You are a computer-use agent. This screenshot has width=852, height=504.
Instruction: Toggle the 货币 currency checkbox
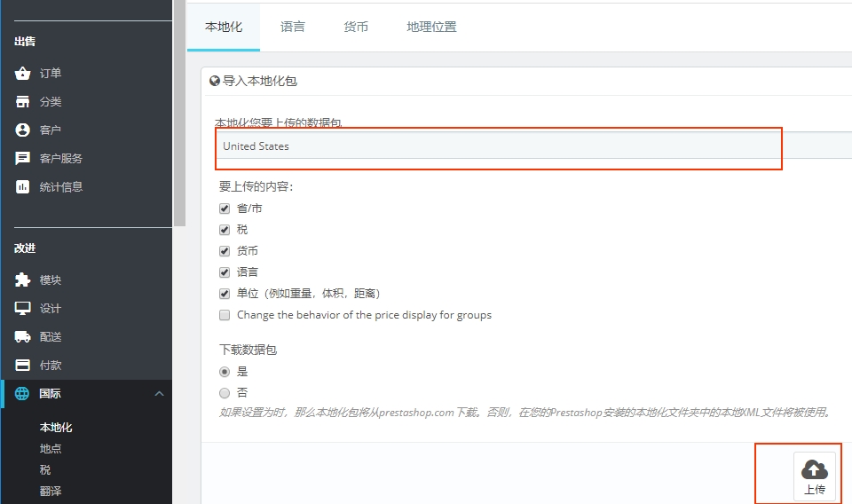coord(225,251)
